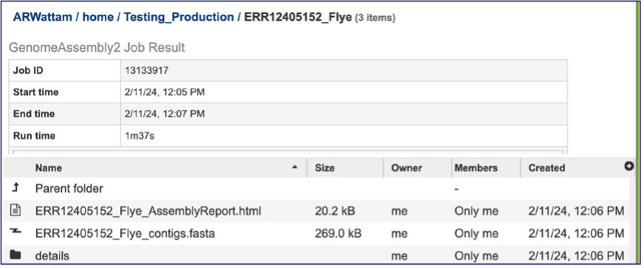Click the Run time row label
Screen dimensions: 644x268
coord(34,136)
